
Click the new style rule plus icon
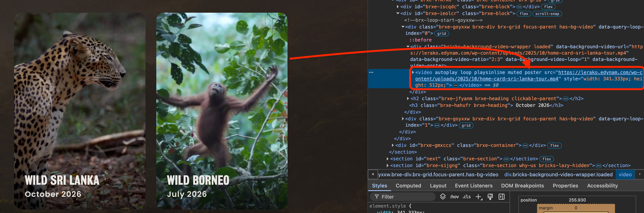[479, 197]
